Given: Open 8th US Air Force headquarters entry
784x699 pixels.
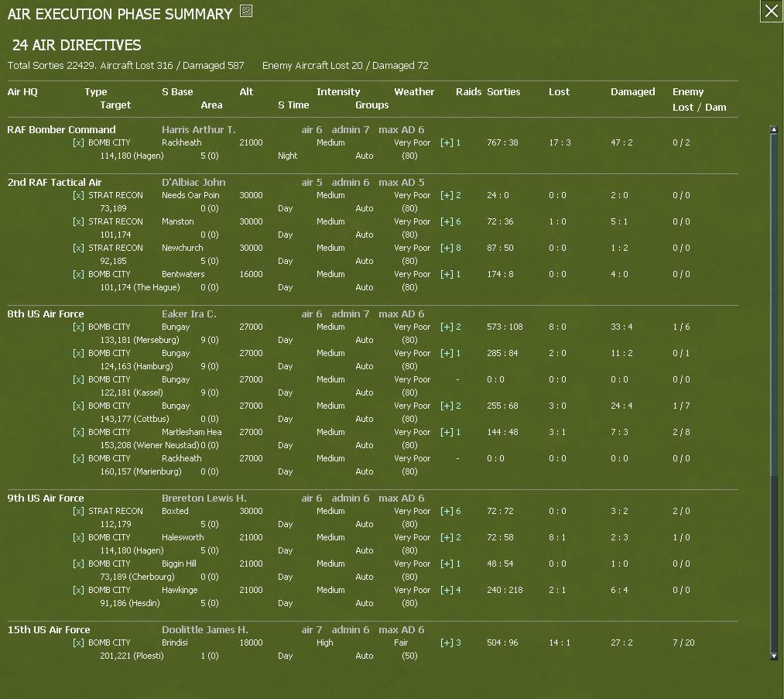Looking at the screenshot, I should 46,314.
